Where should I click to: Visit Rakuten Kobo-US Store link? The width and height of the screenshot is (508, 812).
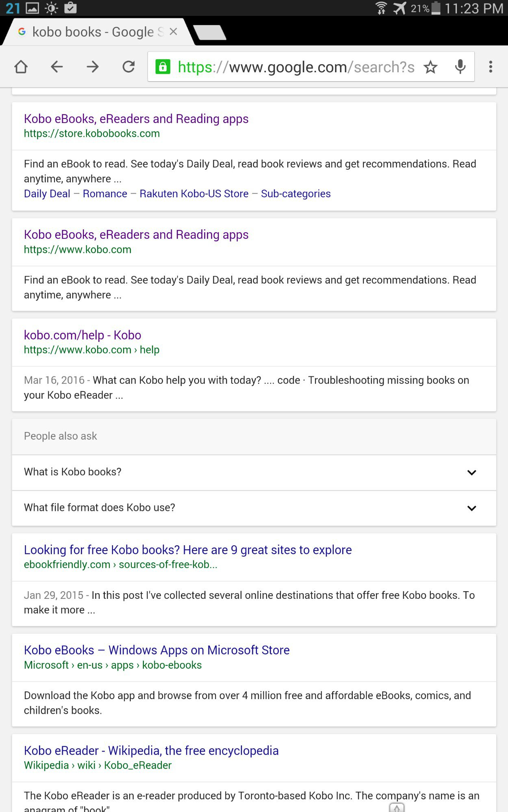point(194,194)
